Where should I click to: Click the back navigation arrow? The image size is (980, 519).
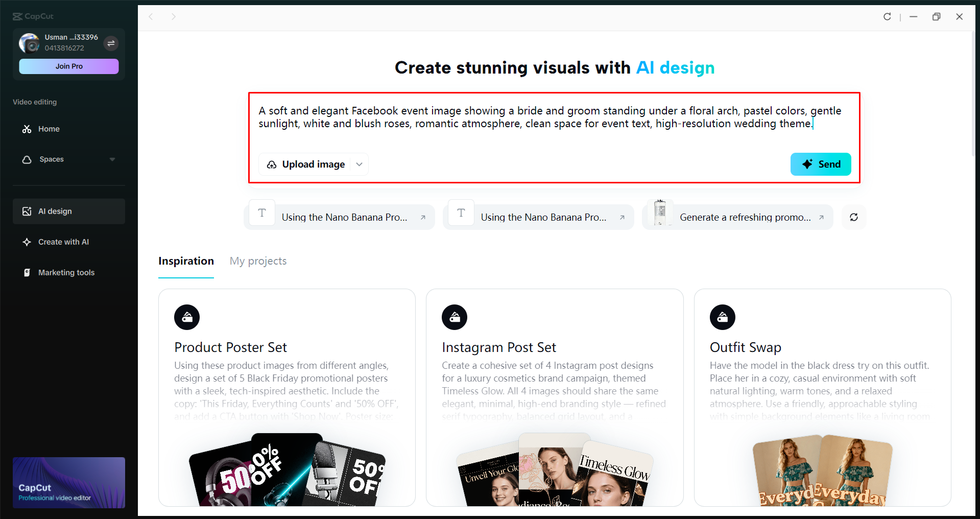(151, 17)
